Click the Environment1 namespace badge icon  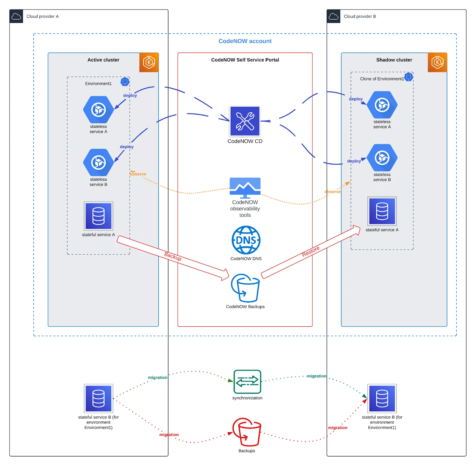coord(125,81)
